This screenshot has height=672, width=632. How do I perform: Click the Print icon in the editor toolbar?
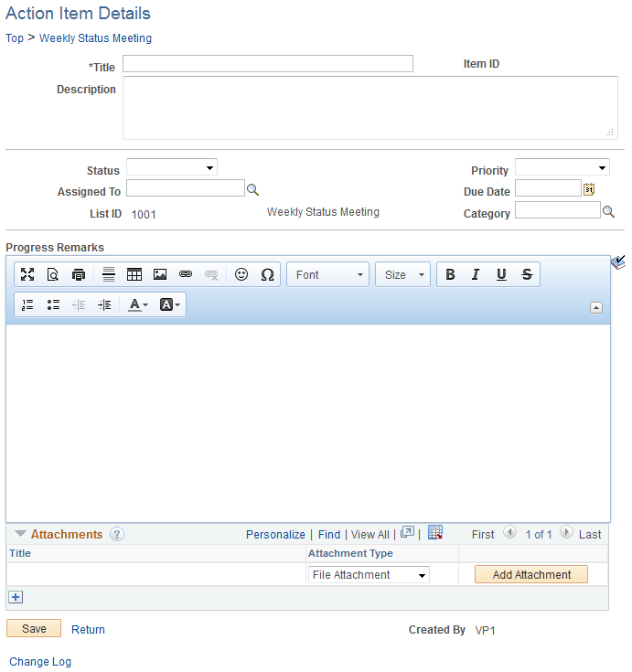pos(79,274)
